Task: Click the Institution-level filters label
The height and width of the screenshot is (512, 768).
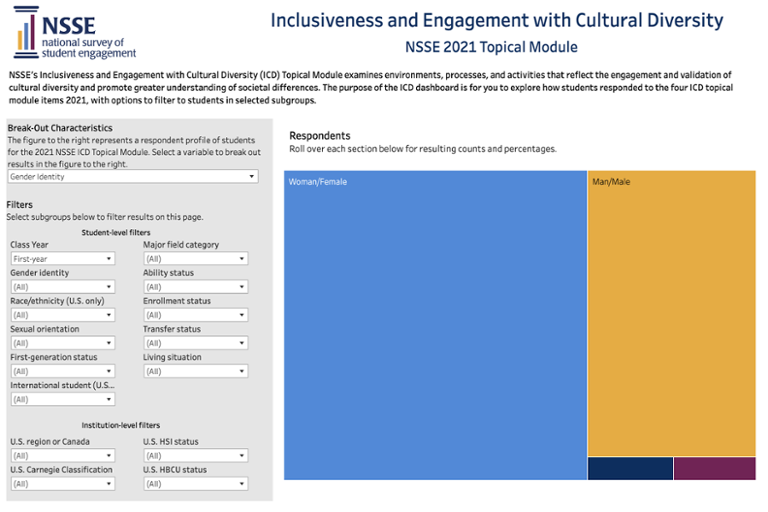Action: 120,425
